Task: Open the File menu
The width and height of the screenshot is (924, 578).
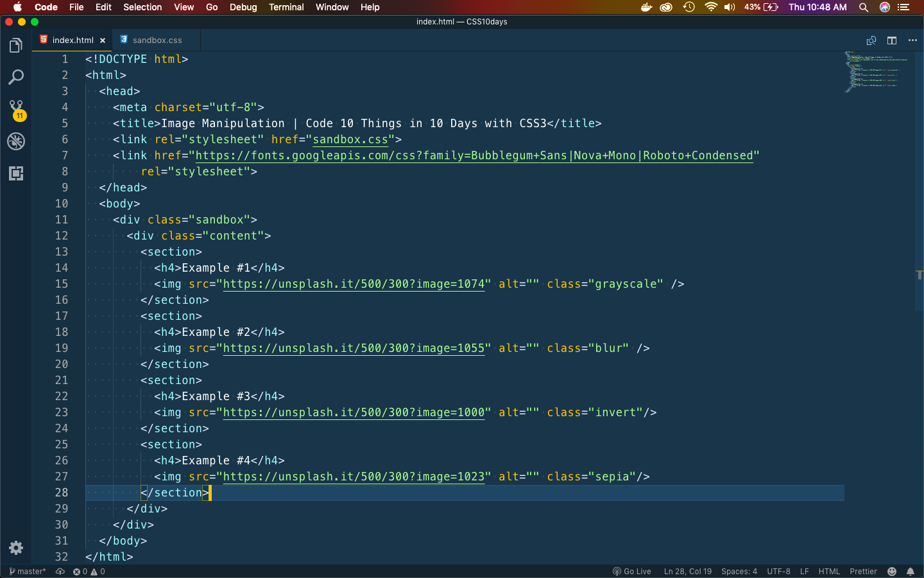Action: tap(76, 7)
